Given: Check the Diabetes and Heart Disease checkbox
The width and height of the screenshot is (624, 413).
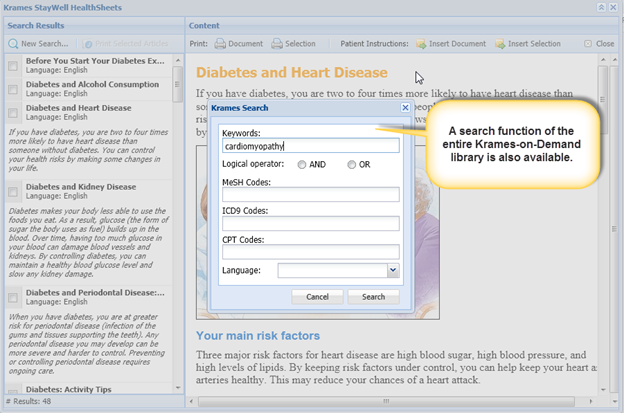Looking at the screenshot, I should (13, 113).
